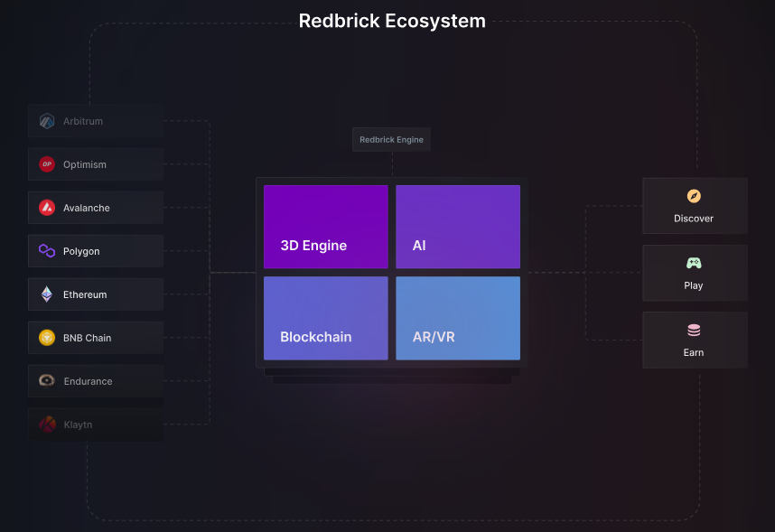Viewport: 775px width, 532px height.
Task: Click the Klaytn text label
Action: pos(78,425)
